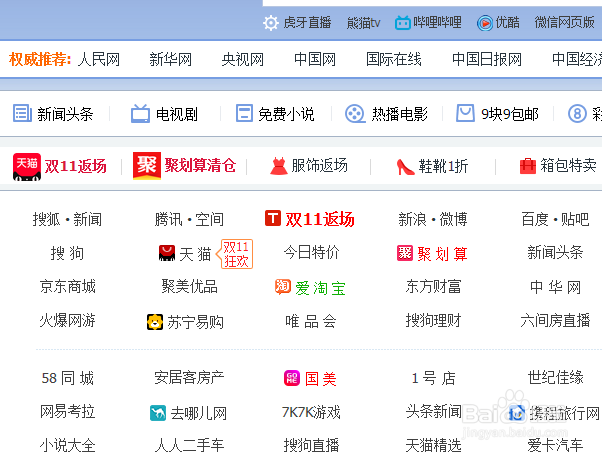
Task: Open 搜狗理财 link
Action: (x=433, y=320)
